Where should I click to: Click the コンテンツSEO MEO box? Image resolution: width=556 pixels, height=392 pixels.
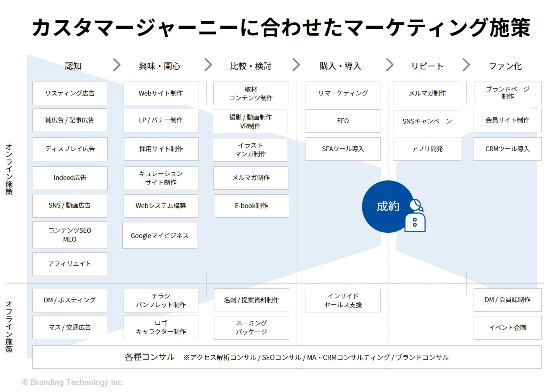click(x=70, y=235)
